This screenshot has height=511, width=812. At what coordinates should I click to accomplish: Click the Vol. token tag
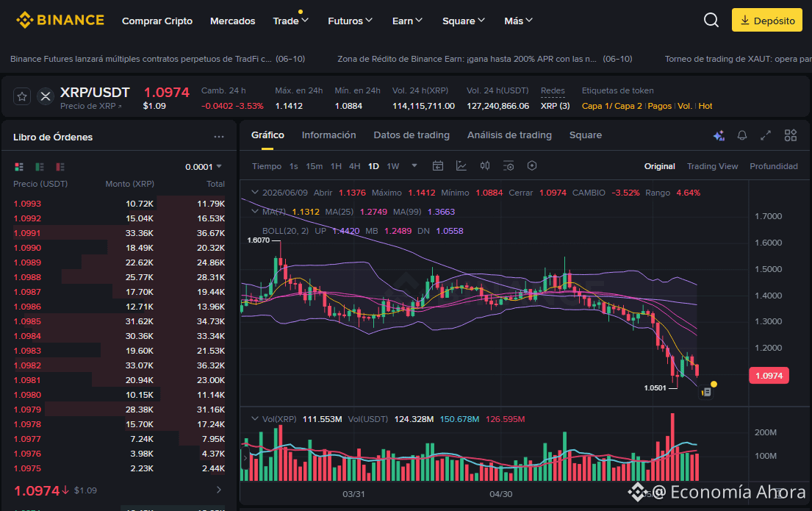tap(685, 106)
